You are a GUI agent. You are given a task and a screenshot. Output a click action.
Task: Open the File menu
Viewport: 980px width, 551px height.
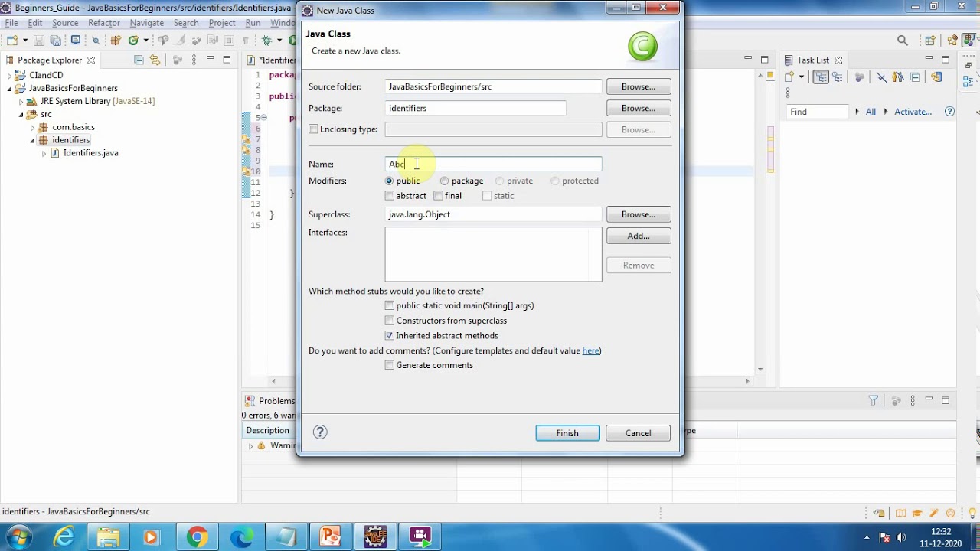[11, 23]
